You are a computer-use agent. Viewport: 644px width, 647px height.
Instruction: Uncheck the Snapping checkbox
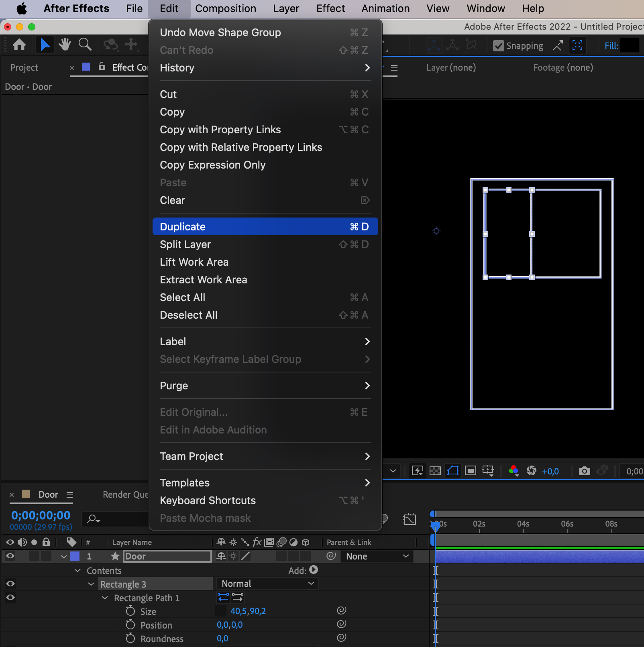coord(498,46)
